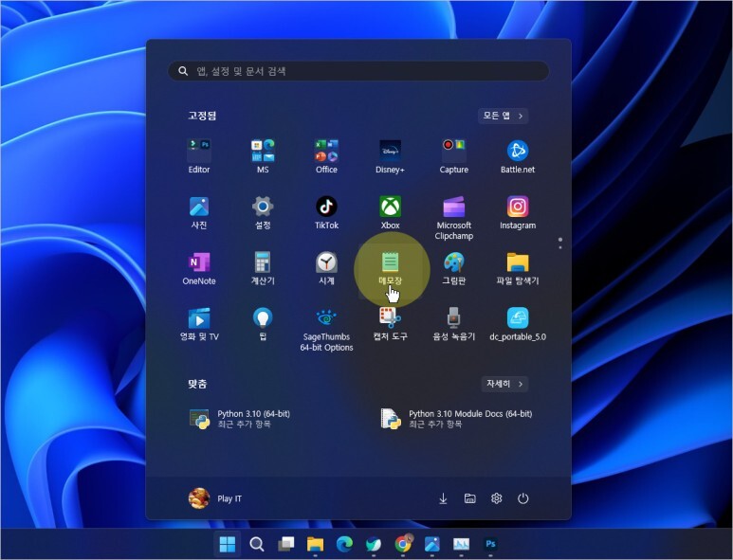Open 음성 녹음기 voice recorder
The image size is (733, 560).
point(454,324)
